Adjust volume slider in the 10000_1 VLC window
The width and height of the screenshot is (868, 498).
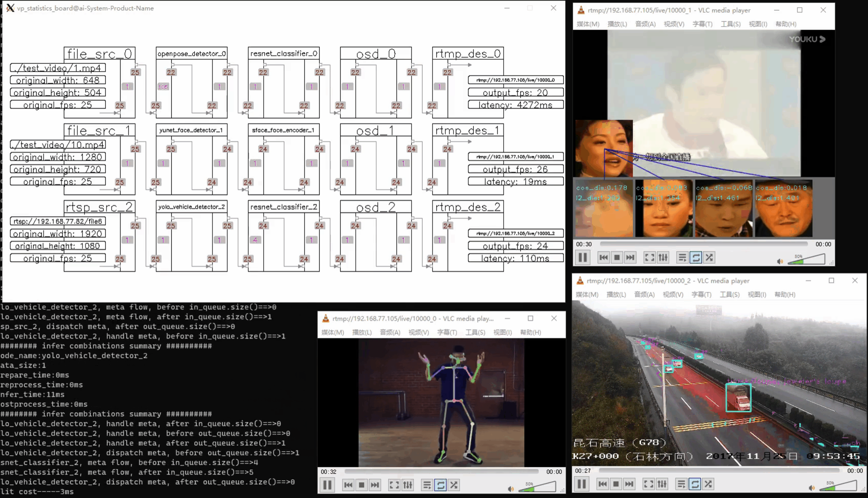coord(806,260)
